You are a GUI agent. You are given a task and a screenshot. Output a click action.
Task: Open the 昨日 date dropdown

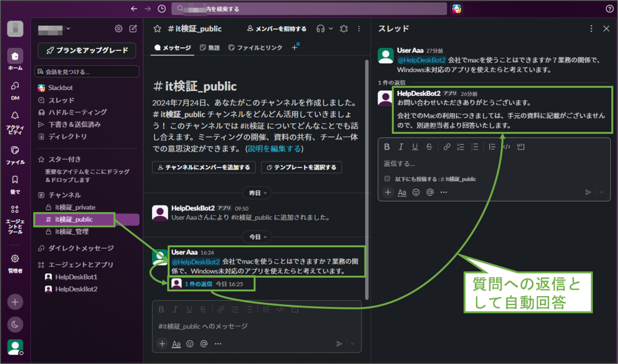(x=258, y=193)
